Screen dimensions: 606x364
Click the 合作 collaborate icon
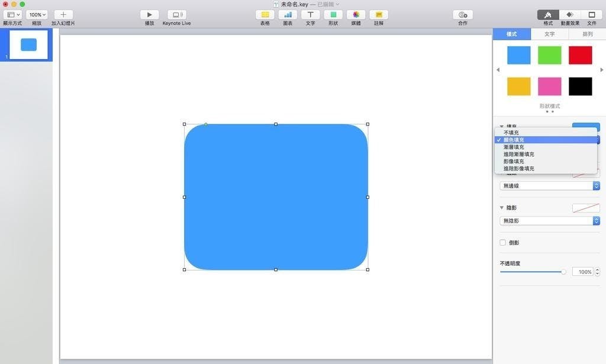462,15
